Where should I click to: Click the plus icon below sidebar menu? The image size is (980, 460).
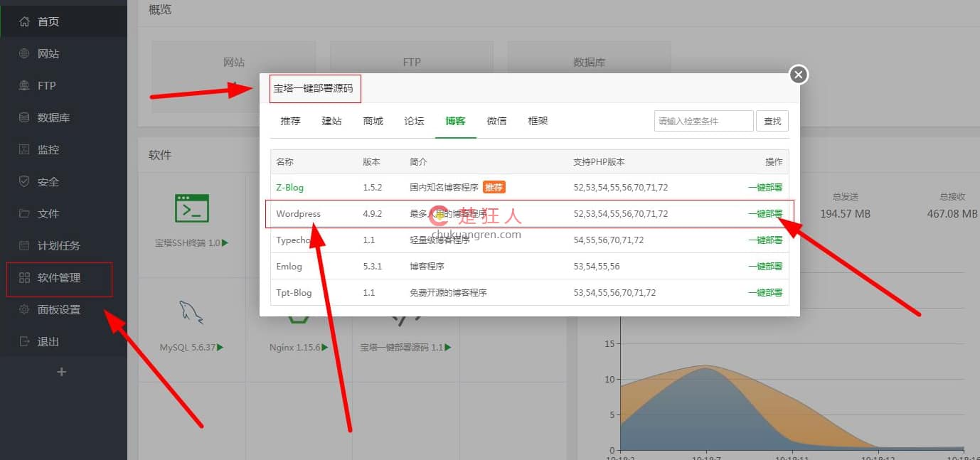(62, 372)
